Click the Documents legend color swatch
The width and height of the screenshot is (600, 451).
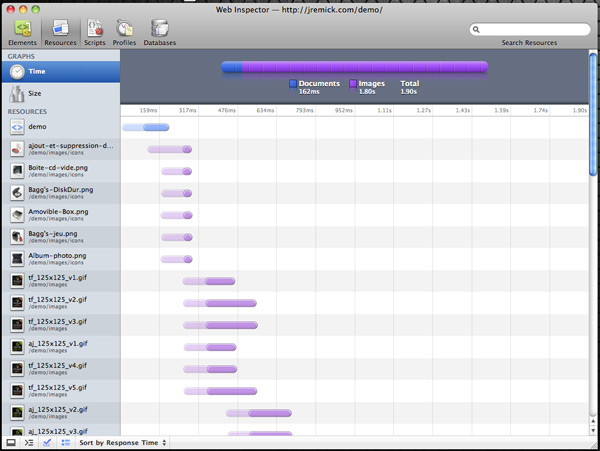[293, 83]
